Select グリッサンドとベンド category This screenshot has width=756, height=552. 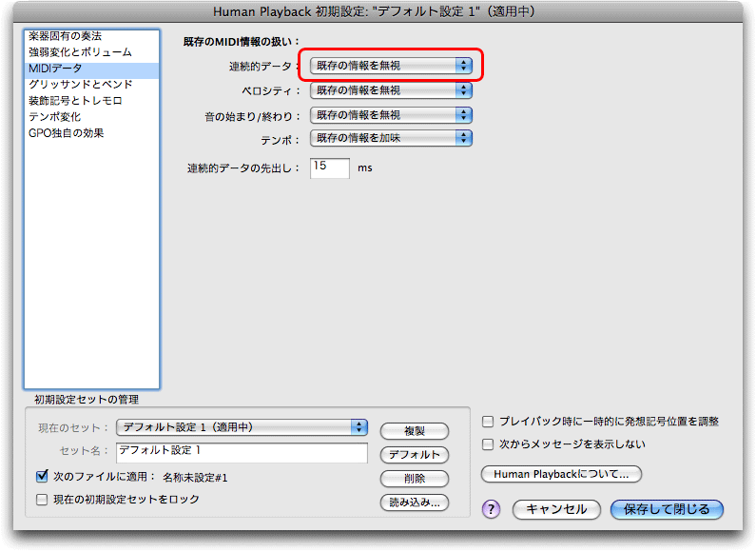coord(91,85)
